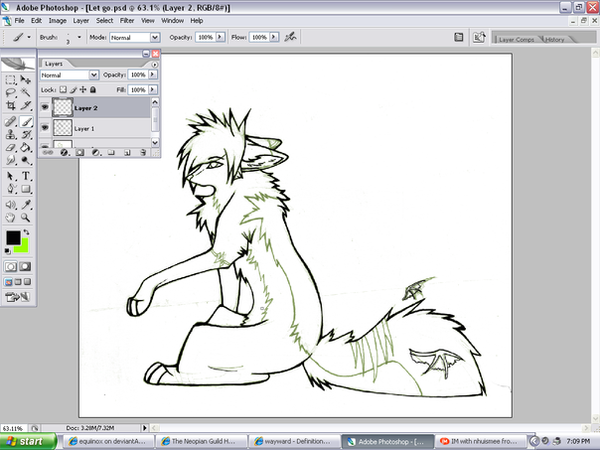Select Layer 1 thumbnail in Layers panel
This screenshot has width=600, height=450.
coord(63,128)
